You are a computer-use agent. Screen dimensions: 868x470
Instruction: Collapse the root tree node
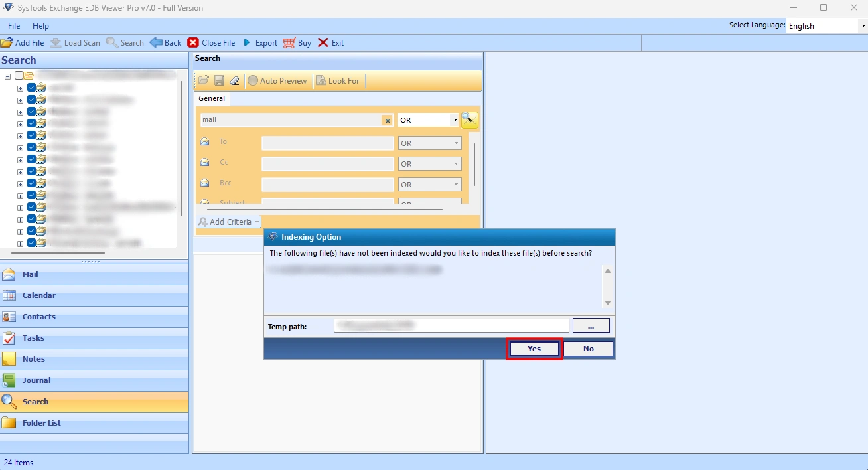click(x=7, y=76)
